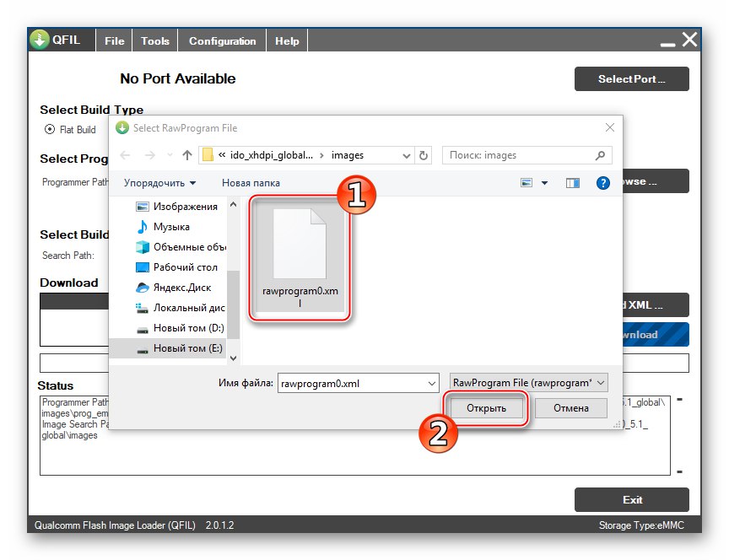The height and width of the screenshot is (560, 729).
Task: Click the Exit button in QFIL
Action: pos(631,499)
